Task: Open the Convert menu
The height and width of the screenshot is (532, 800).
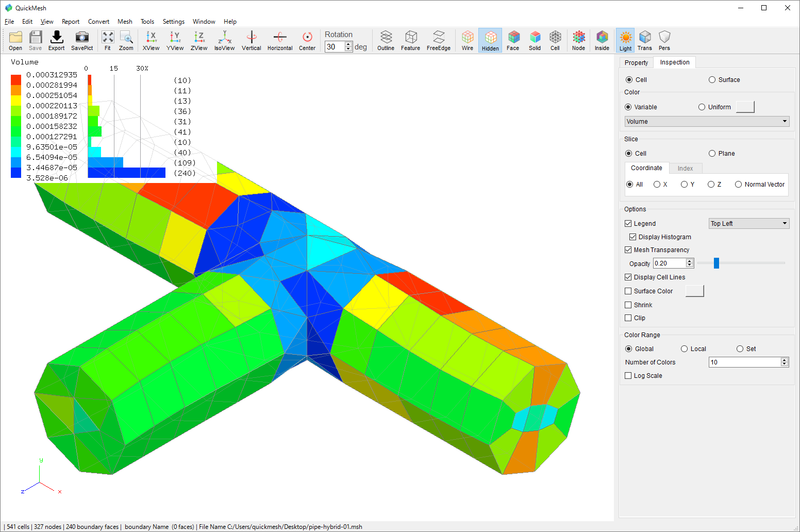Action: [98, 22]
